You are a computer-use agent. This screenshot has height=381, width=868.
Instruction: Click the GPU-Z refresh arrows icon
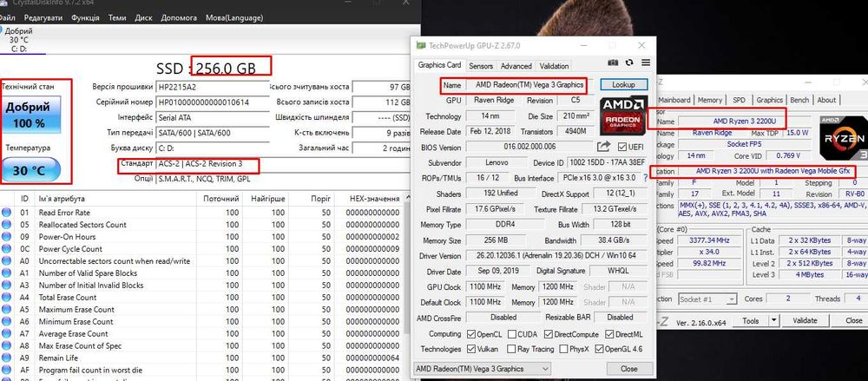click(629, 63)
